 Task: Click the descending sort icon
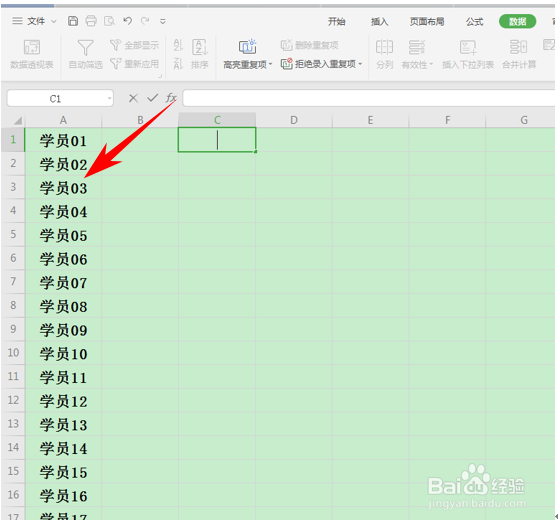[x=178, y=64]
